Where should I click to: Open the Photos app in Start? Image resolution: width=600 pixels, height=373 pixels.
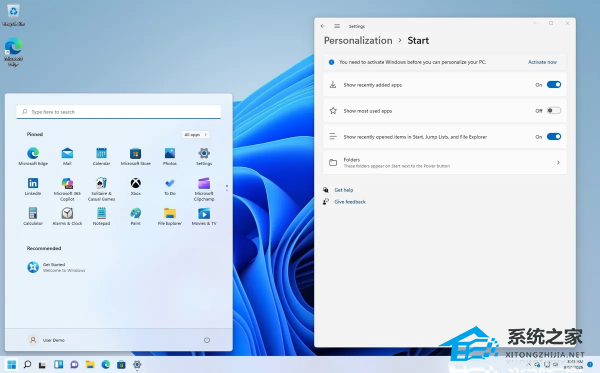[170, 156]
